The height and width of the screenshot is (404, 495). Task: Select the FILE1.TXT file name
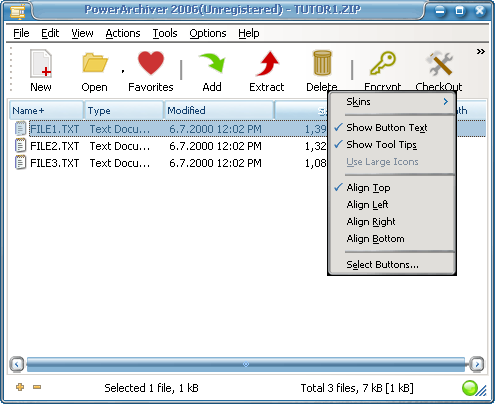pos(55,129)
